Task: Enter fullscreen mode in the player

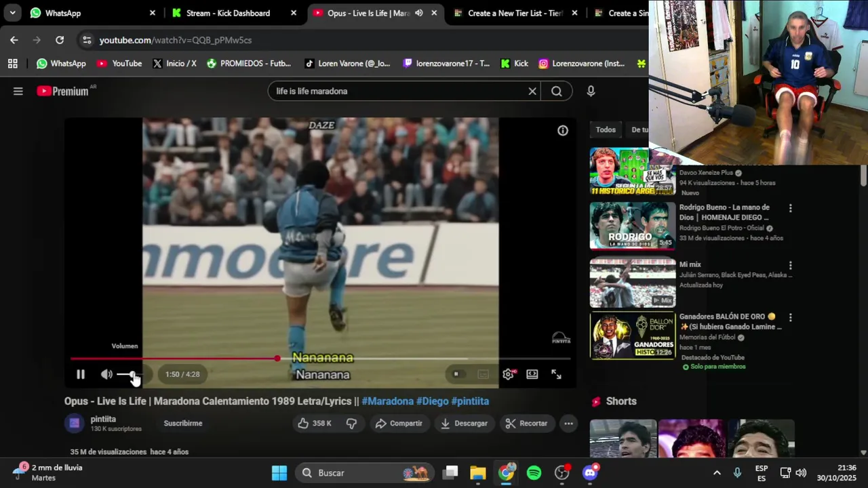Action: [556, 374]
